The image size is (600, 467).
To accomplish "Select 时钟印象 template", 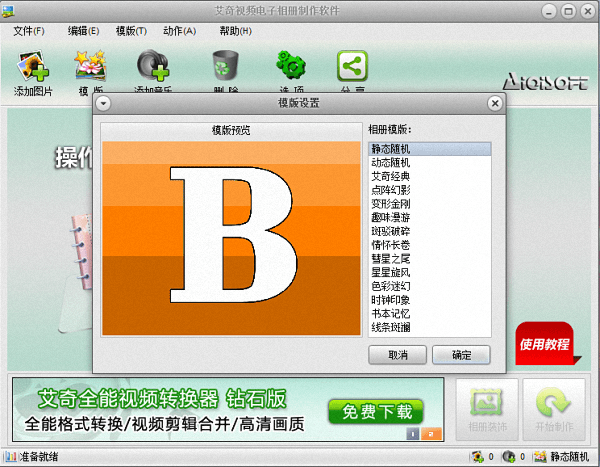I will [430, 300].
